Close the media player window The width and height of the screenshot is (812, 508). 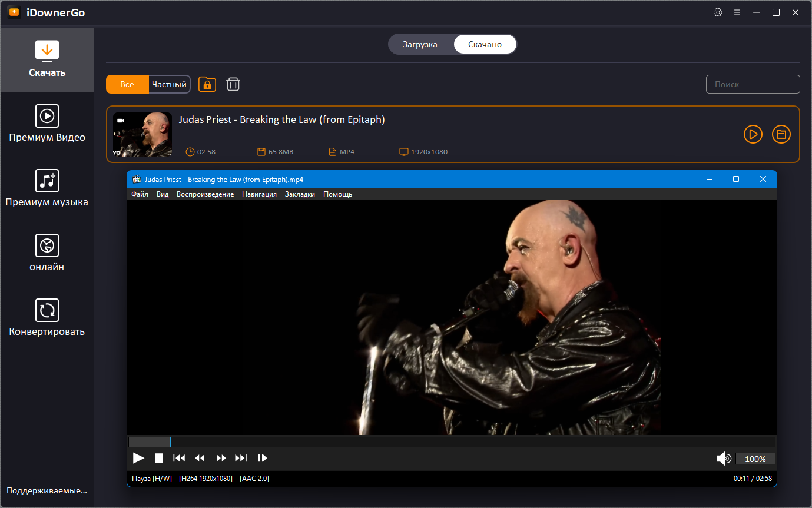pyautogui.click(x=763, y=180)
